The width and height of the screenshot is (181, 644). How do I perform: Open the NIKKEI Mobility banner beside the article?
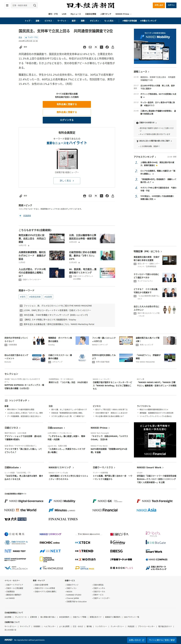pyautogui.click(x=155, y=46)
